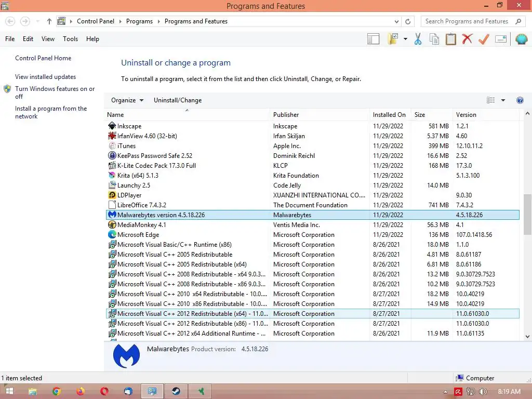Select iTunes row in list
The width and height of the screenshot is (532, 399).
(312, 145)
